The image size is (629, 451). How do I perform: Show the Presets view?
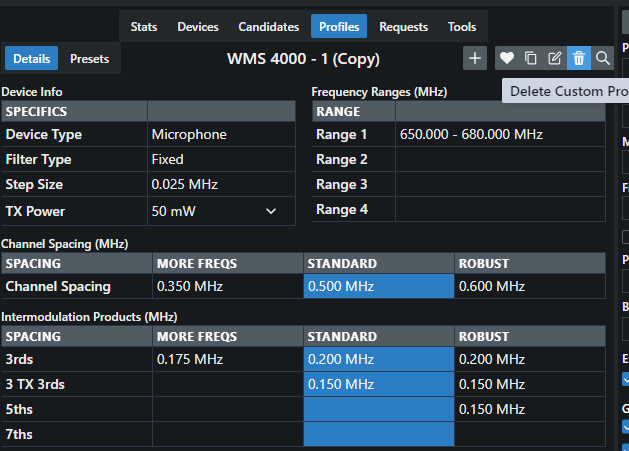(x=89, y=59)
